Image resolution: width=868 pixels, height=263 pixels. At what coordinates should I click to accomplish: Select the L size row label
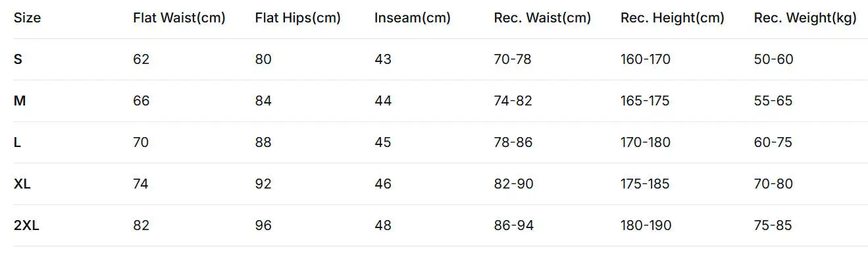click(x=18, y=142)
